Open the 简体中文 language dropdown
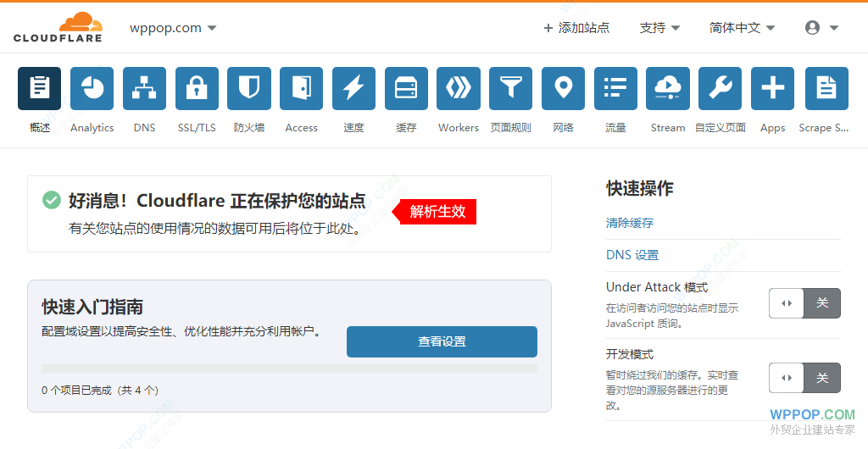The image size is (868, 449). 742,28
